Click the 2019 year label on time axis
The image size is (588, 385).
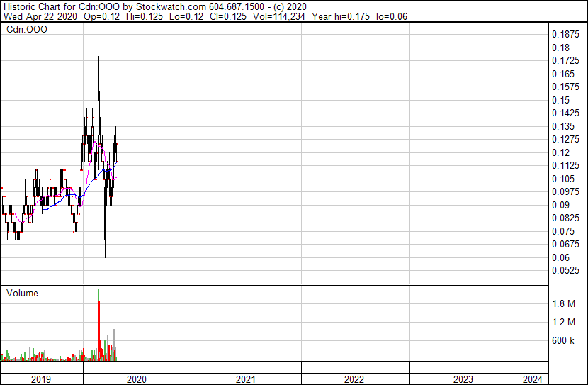(x=42, y=379)
